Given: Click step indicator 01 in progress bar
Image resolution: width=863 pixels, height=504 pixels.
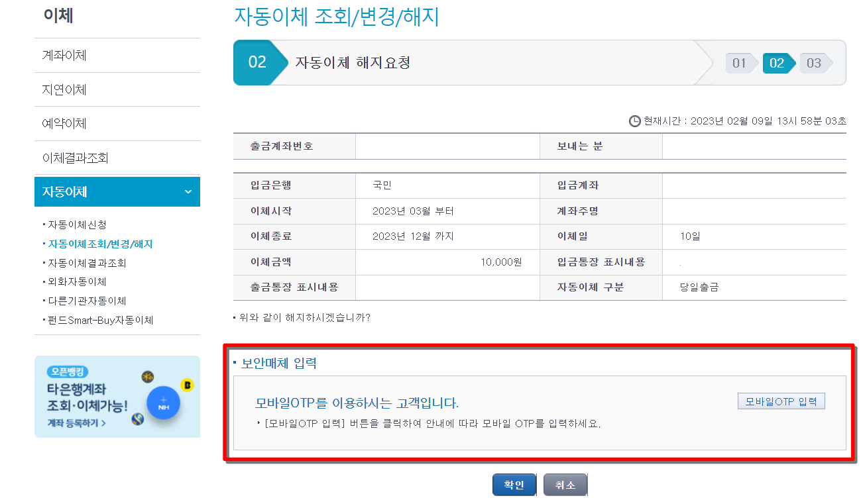Looking at the screenshot, I should coord(740,63).
